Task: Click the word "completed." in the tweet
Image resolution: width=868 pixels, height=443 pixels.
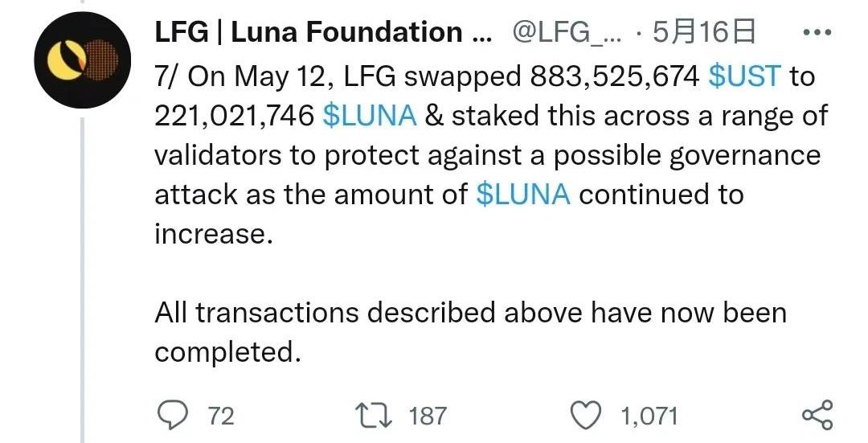Action: tap(227, 352)
